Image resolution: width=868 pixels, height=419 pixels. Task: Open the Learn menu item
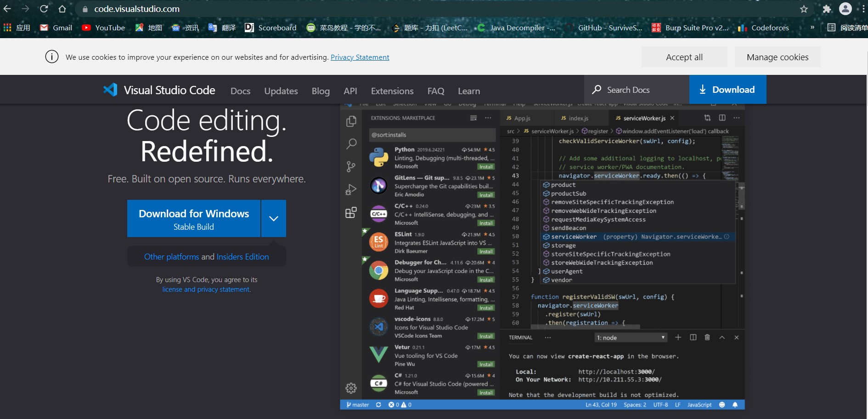(x=469, y=91)
